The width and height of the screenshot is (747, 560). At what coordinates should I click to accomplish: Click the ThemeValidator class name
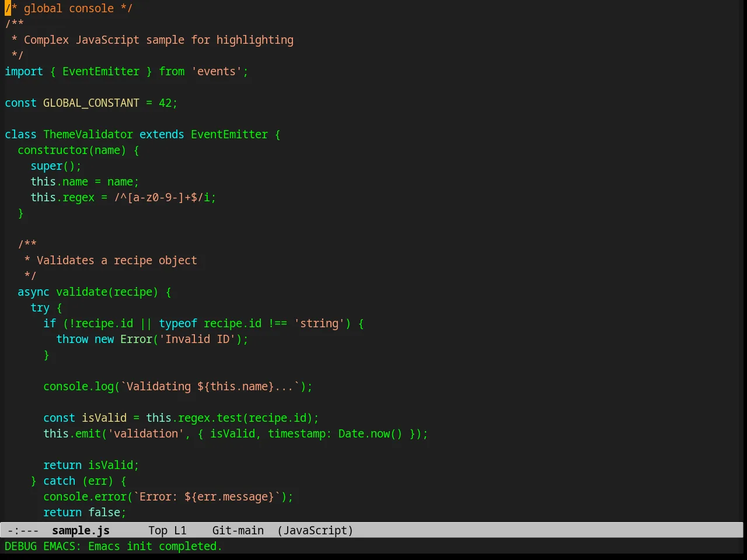(88, 134)
